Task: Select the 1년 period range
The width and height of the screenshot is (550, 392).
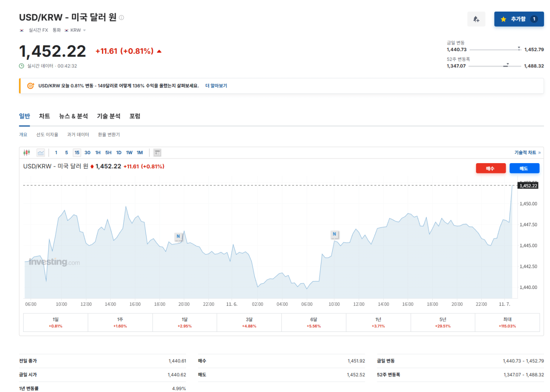Action: click(378, 322)
